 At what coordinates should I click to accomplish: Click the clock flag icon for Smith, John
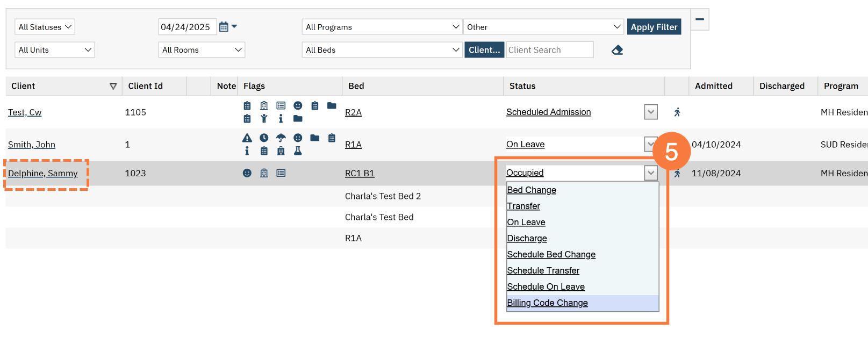click(x=264, y=138)
